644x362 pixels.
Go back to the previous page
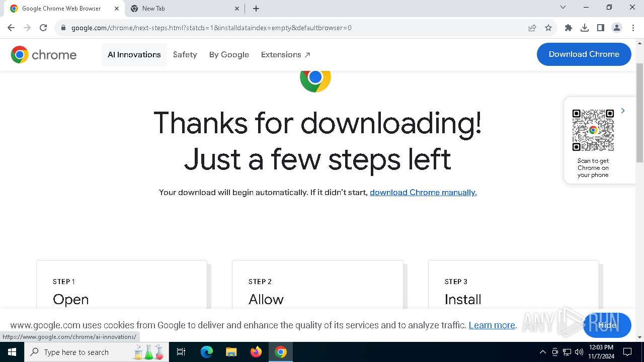point(11,28)
